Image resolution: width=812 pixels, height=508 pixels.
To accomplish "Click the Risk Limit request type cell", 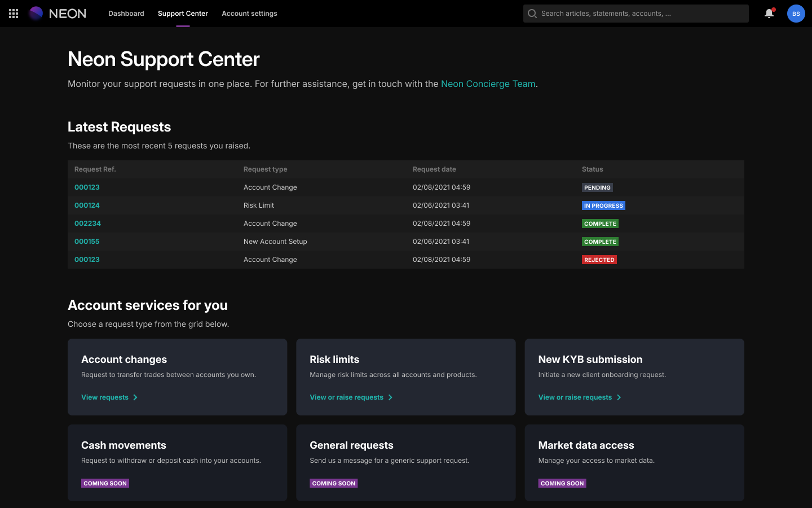I will [x=259, y=205].
